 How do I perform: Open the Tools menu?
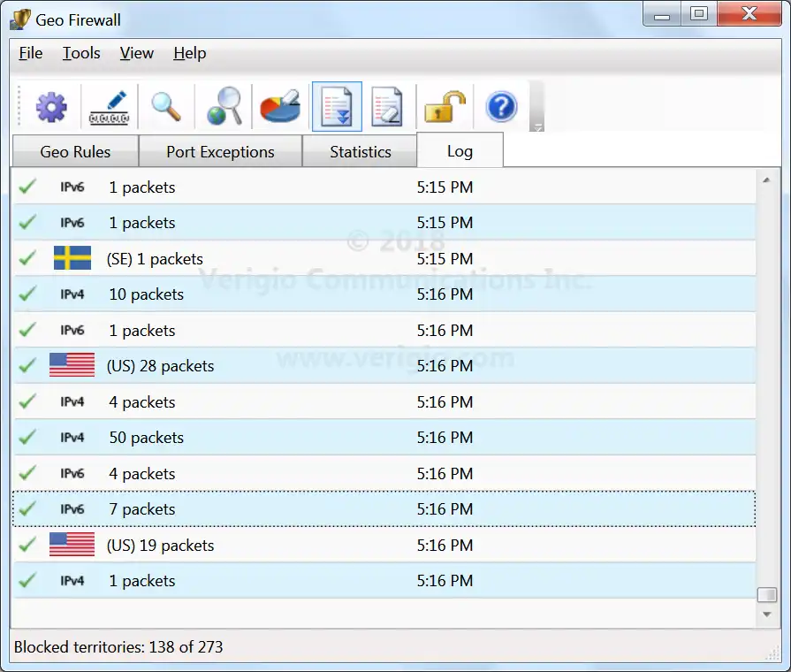81,53
